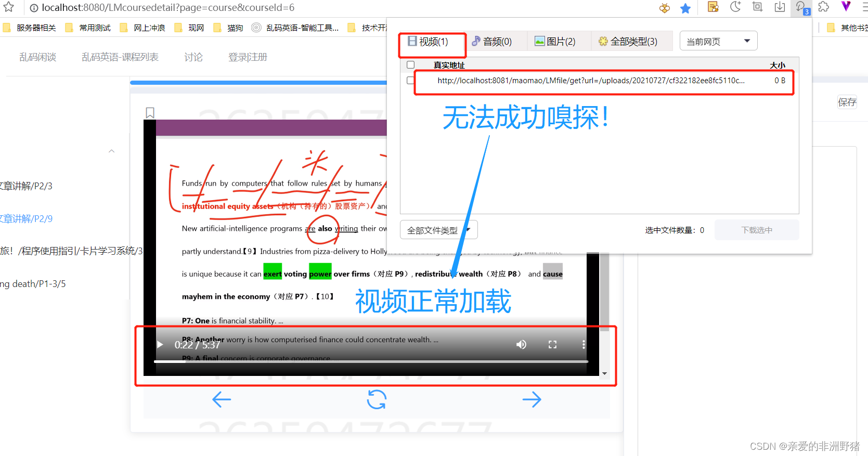Enter fullscreen mode on the video
The width and height of the screenshot is (868, 456).
coord(552,345)
